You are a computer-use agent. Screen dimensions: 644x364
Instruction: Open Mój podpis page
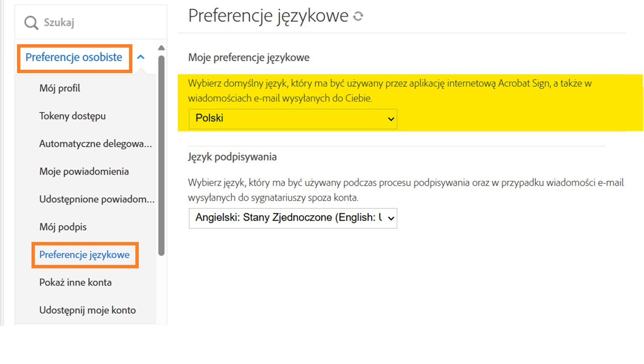(63, 227)
